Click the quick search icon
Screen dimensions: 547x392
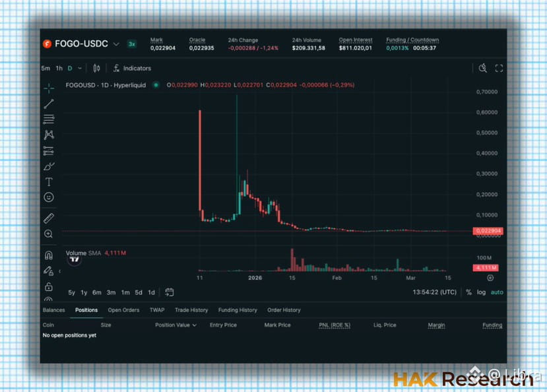click(x=483, y=68)
